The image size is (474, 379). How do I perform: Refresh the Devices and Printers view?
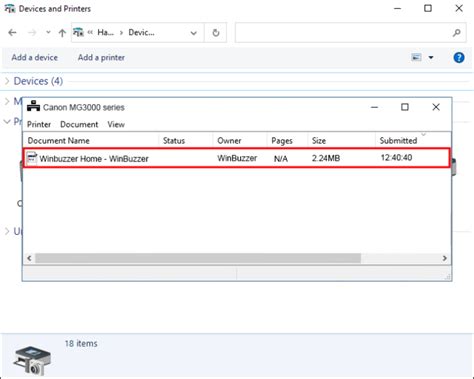click(216, 33)
